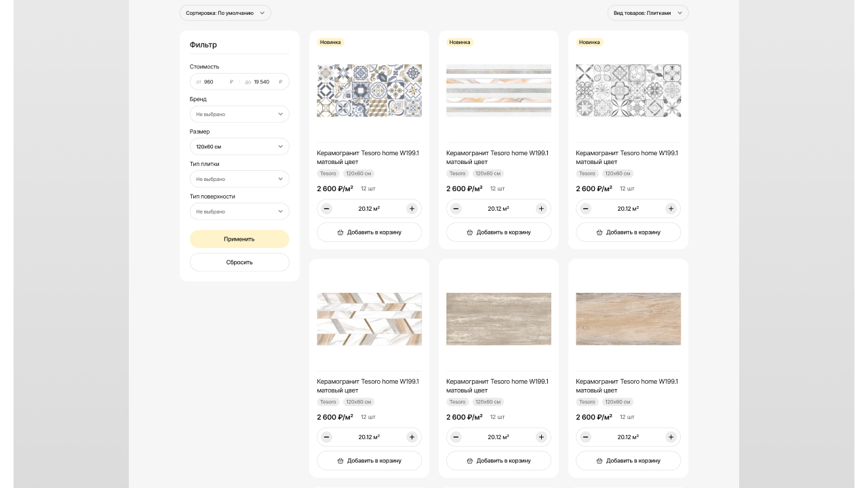Add the gray monochrome patchwork tile to cart
This screenshot has height=488, width=868.
pos(628,232)
